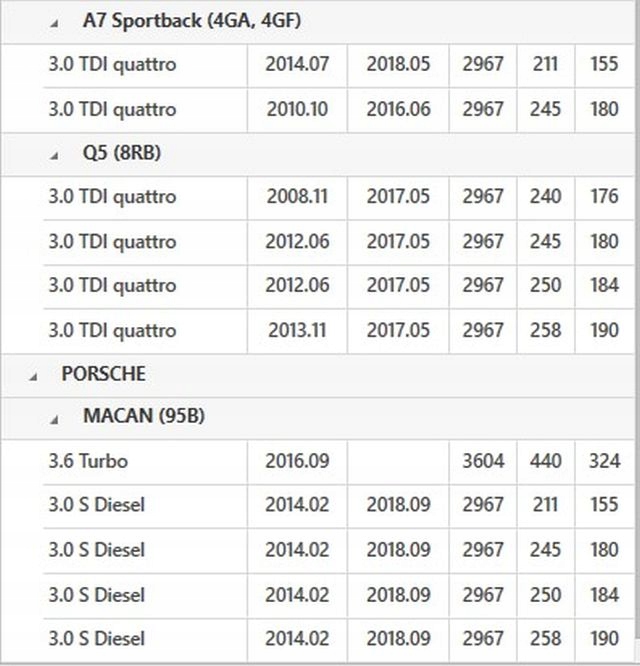Click the 2016.06 end date cell
The image size is (640, 666).
(x=397, y=109)
